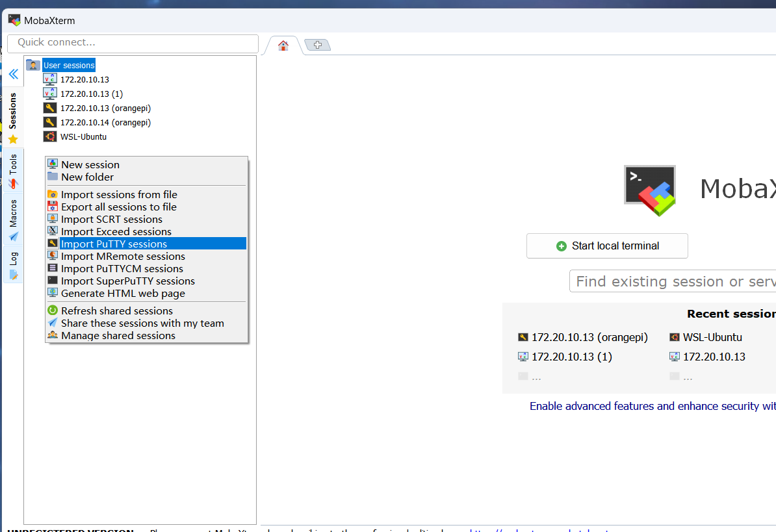Open the Log side tab
The height and width of the screenshot is (532, 776).
13,265
